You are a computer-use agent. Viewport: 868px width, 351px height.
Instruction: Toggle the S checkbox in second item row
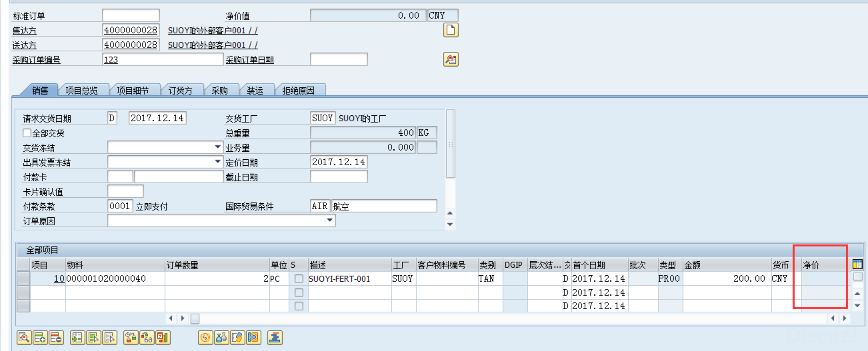299,292
